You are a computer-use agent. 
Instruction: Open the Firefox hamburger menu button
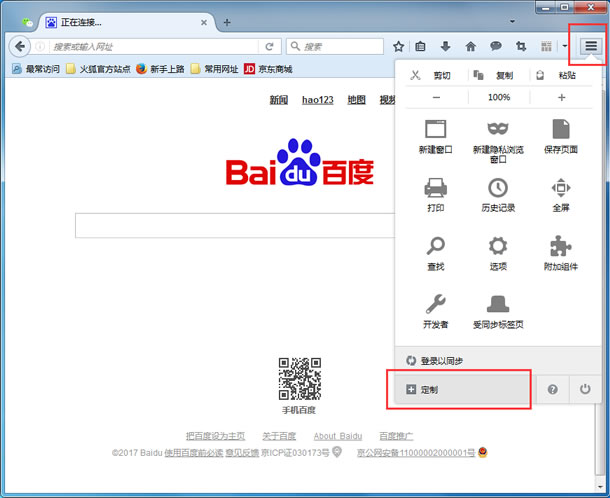coord(591,47)
